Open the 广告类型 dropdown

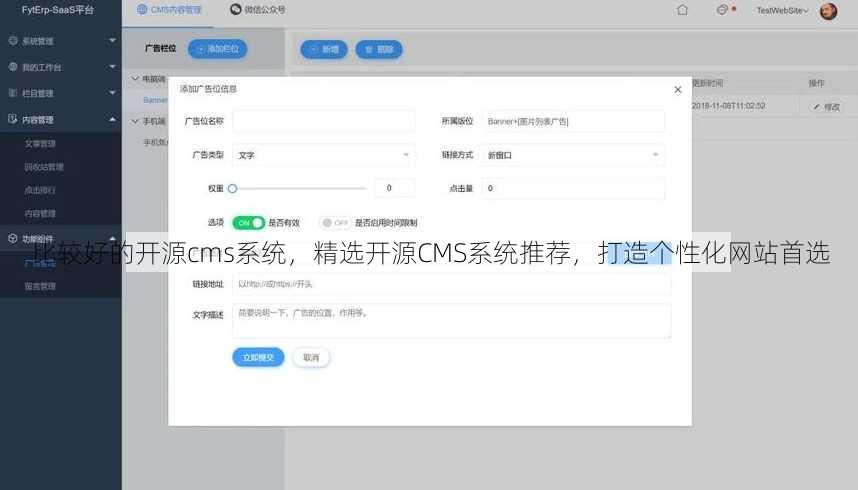click(x=323, y=155)
